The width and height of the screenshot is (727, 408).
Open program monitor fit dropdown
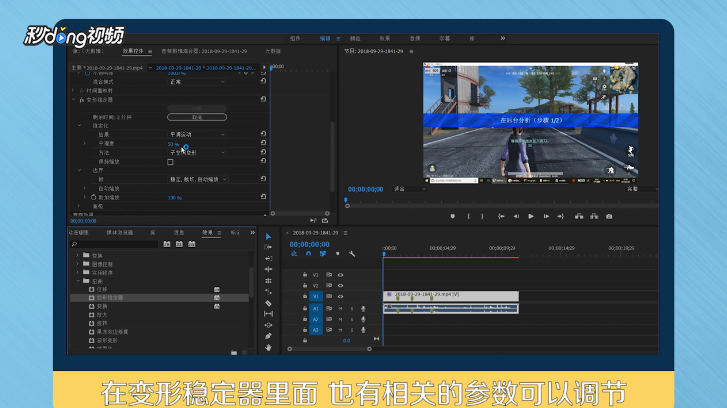(x=410, y=189)
